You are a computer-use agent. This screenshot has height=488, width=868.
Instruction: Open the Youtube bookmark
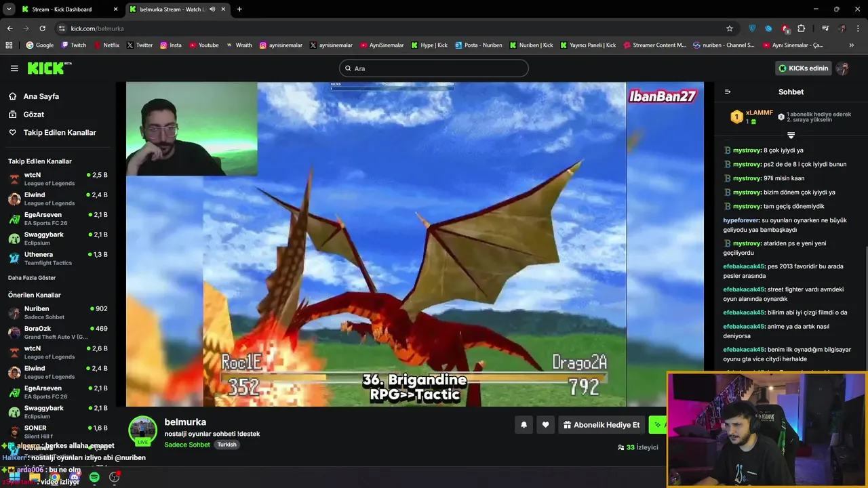(x=204, y=45)
